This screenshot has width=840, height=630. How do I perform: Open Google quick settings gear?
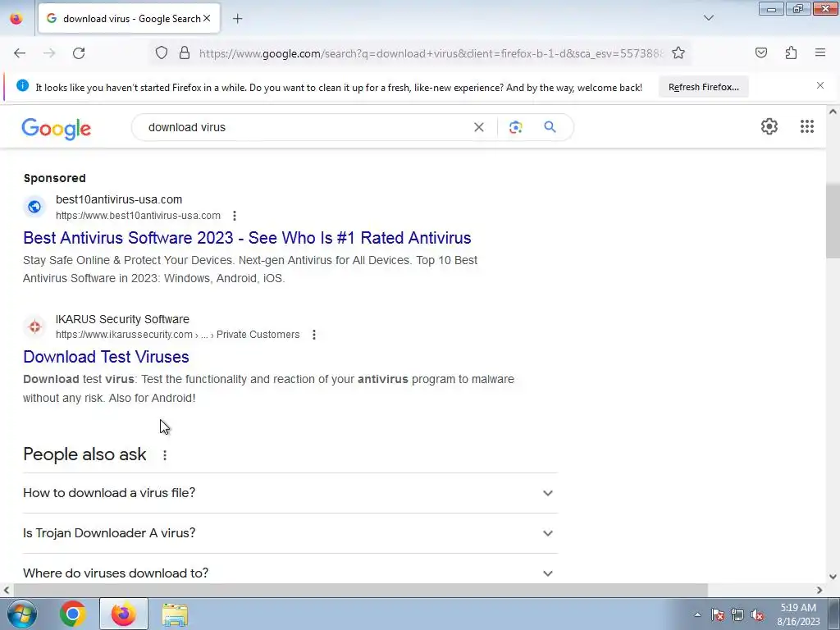pyautogui.click(x=769, y=126)
